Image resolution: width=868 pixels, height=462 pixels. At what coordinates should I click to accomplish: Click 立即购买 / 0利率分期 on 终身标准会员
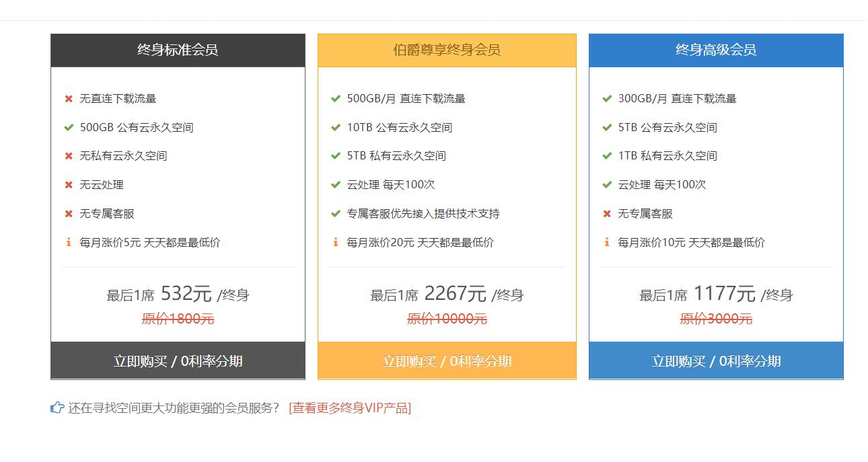pyautogui.click(x=177, y=361)
